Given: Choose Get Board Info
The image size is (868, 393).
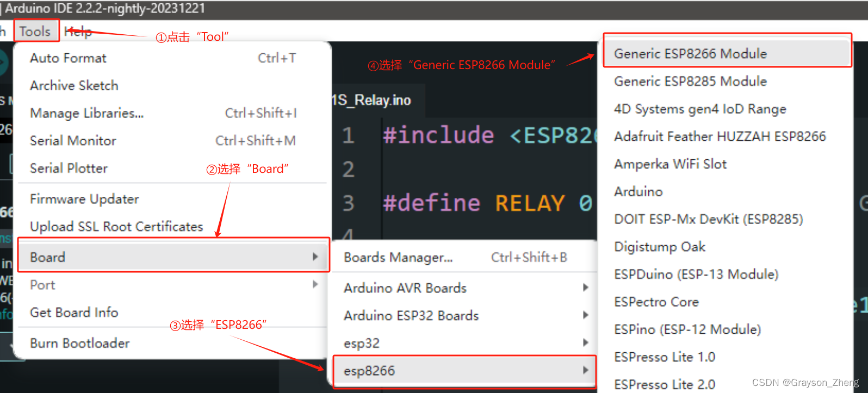Looking at the screenshot, I should (x=172, y=313).
